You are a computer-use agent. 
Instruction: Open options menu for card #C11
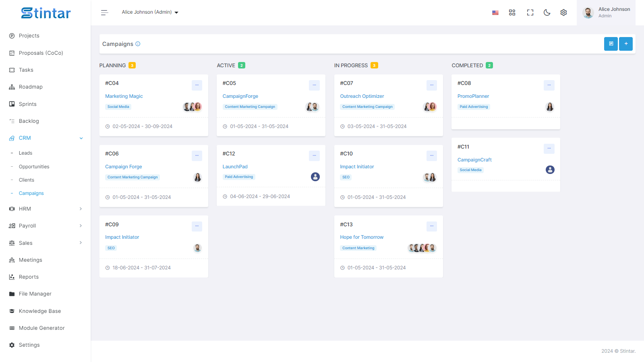click(549, 149)
